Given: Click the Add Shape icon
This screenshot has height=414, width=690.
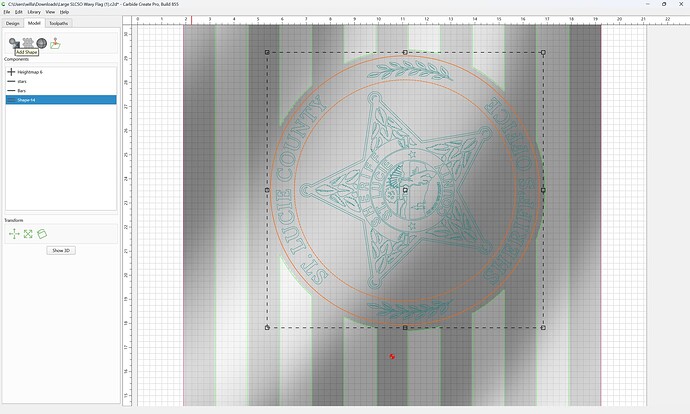Looking at the screenshot, I should 14,43.
